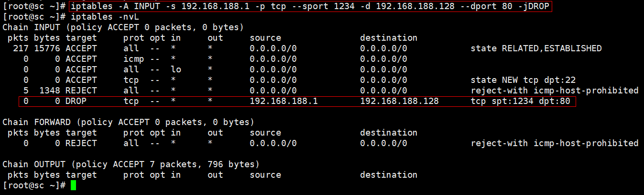Click the 'destination' header under Chain OUTPUT
The height and width of the screenshot is (195, 644).
click(389, 175)
